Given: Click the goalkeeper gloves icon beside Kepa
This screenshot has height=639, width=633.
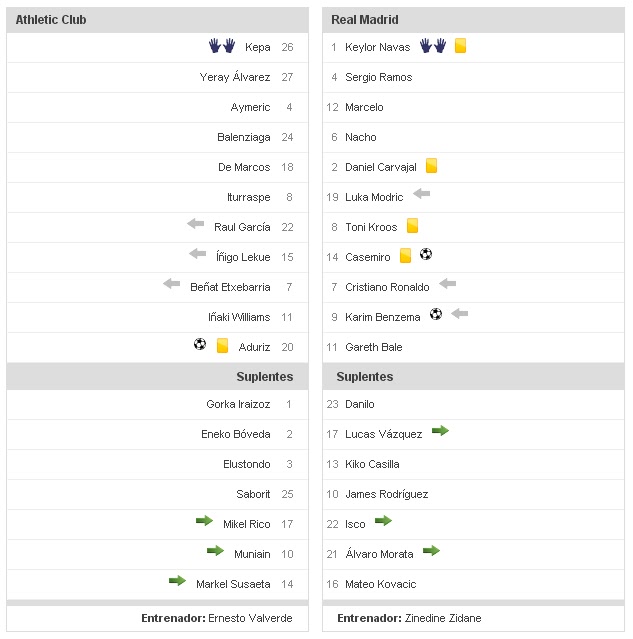Looking at the screenshot, I should [x=221, y=46].
